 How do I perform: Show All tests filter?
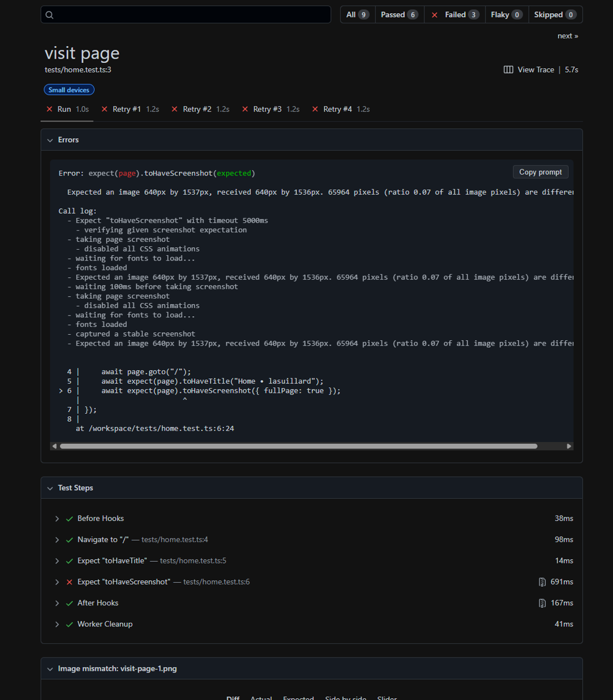pyautogui.click(x=357, y=15)
